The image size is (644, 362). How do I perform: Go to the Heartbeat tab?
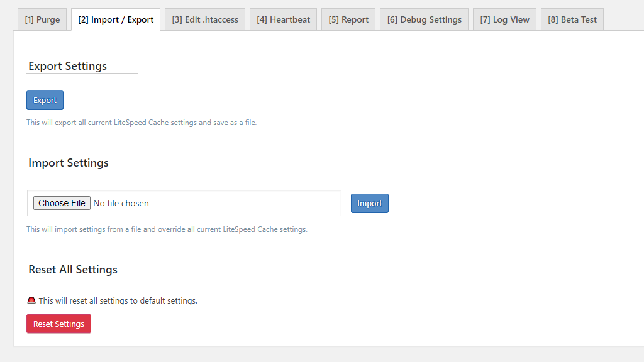[284, 19]
